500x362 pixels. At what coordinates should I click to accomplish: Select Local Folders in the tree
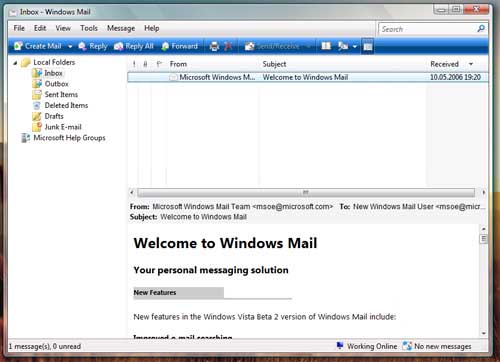point(54,62)
